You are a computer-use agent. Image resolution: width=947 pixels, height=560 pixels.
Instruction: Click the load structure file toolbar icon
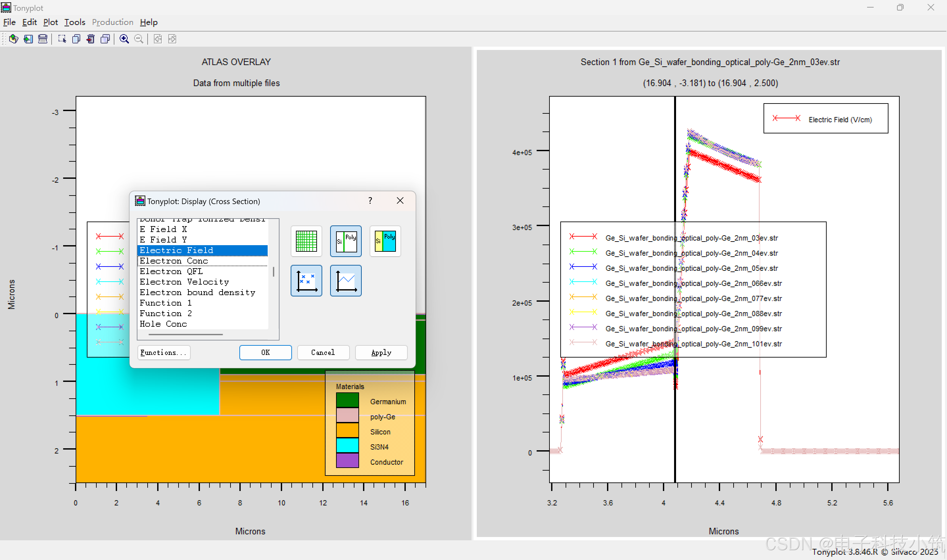(13, 39)
